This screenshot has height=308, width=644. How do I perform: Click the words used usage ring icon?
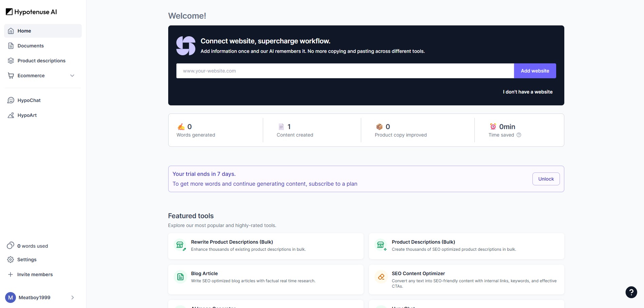coord(11,246)
